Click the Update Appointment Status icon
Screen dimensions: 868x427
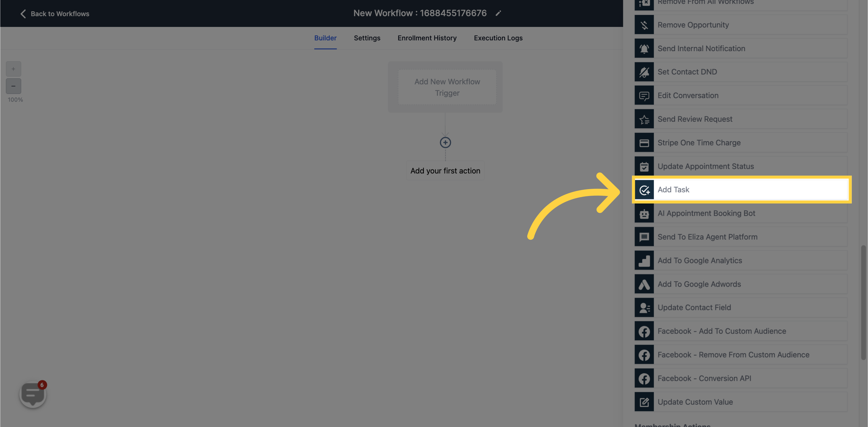(644, 165)
